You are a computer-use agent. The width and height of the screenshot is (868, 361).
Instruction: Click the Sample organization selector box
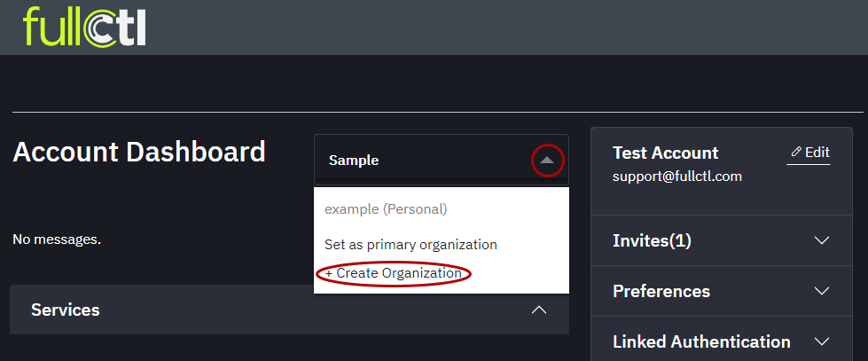point(426,161)
